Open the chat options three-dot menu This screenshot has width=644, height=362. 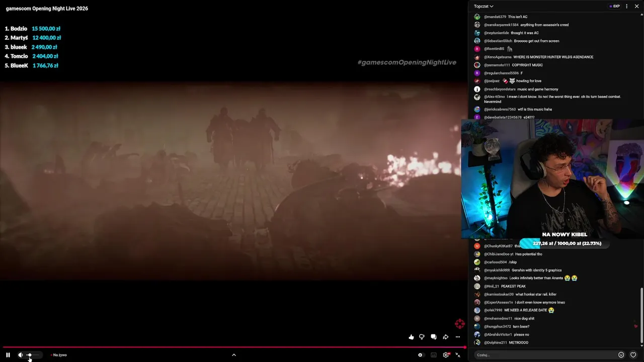(626, 7)
